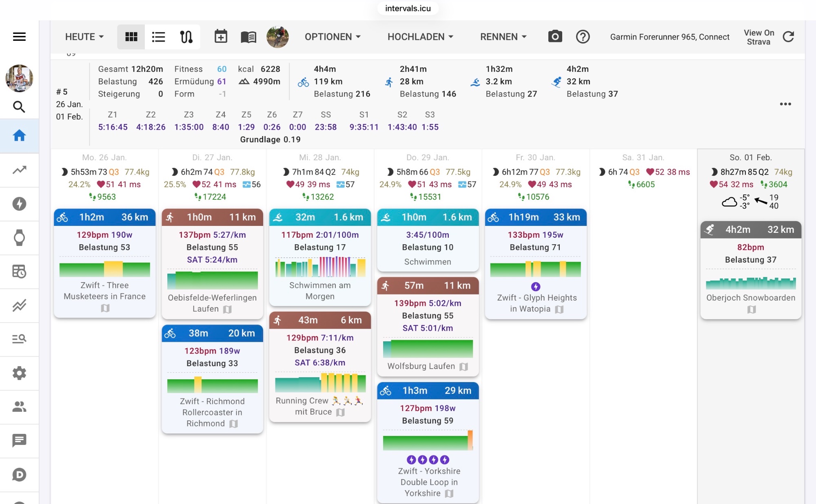
Task: Click View On Strava link
Action: pos(758,37)
